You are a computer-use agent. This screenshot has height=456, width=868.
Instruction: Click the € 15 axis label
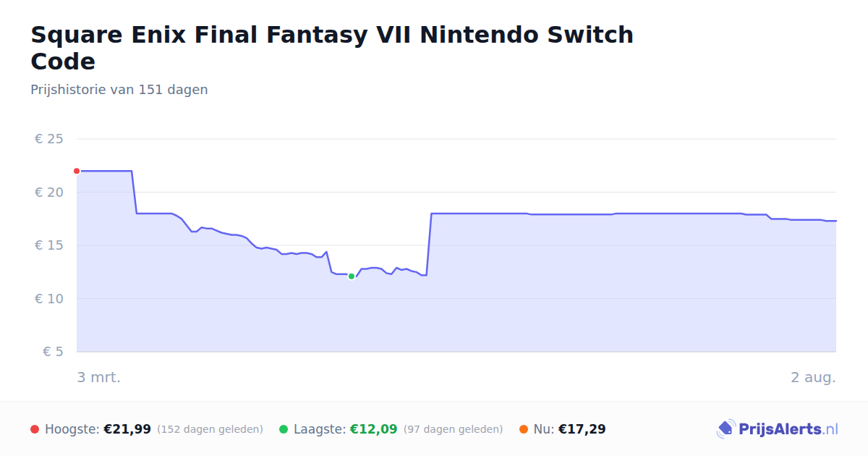pyautogui.click(x=49, y=245)
